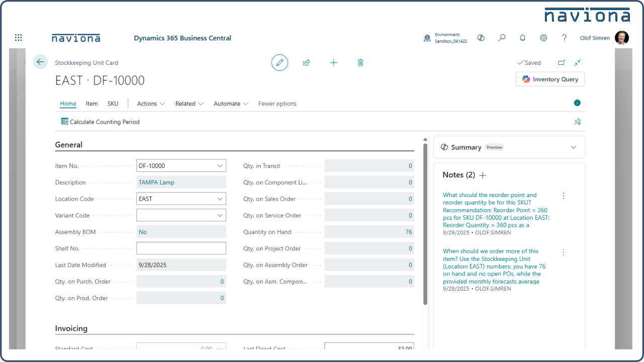Viewport: 644px width, 362px height.
Task: Open the notifications bell
Action: (x=523, y=38)
